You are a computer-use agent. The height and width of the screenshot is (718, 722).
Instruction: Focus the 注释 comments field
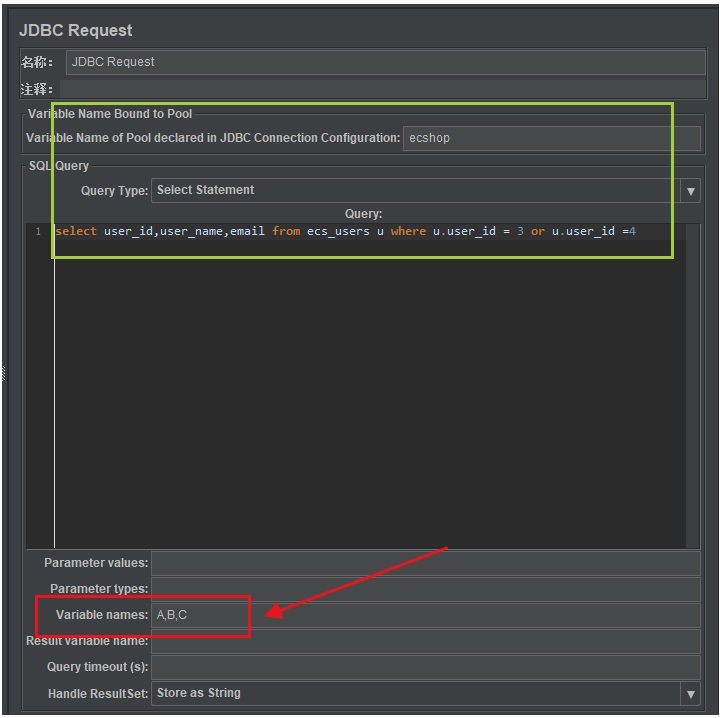(384, 89)
